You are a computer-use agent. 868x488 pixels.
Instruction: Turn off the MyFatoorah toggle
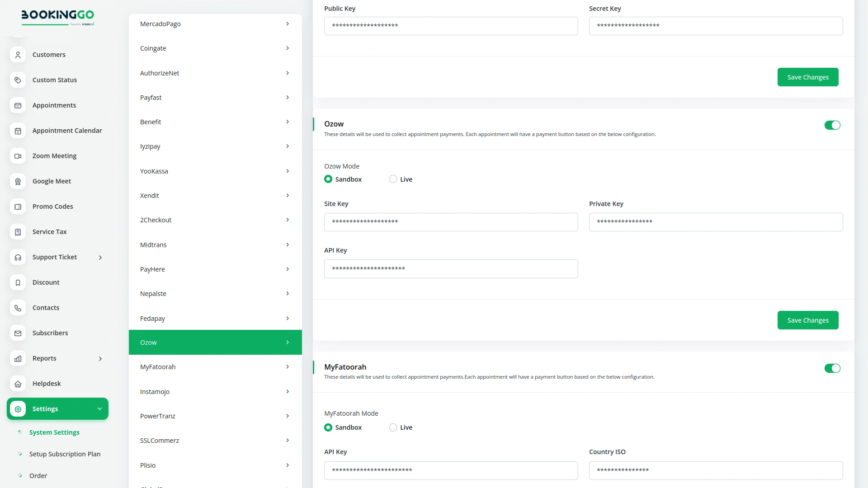[832, 368]
